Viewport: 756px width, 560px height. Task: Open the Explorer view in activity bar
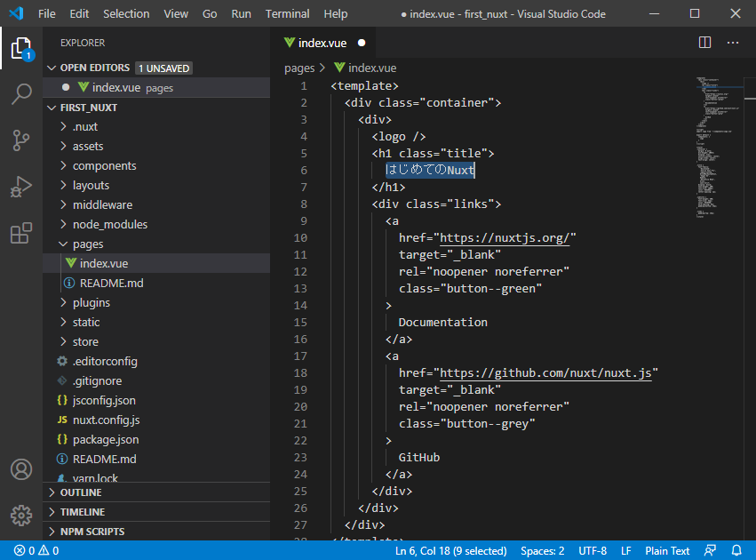(x=21, y=49)
